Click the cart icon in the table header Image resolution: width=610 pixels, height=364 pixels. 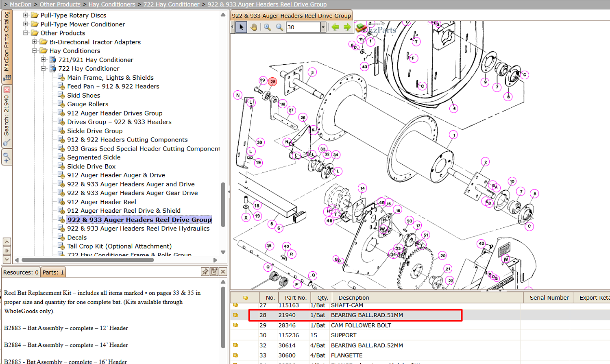pyautogui.click(x=245, y=298)
